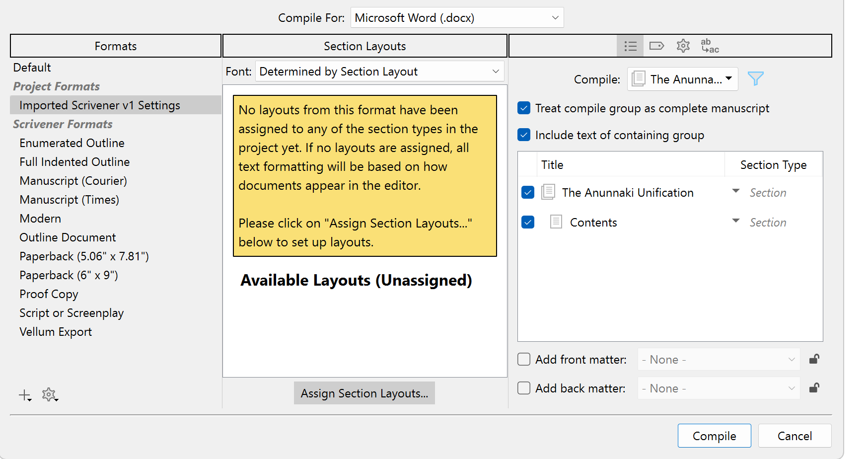This screenshot has height=459, width=868.
Task: Open the Metadata tag tab icon
Action: pos(656,46)
